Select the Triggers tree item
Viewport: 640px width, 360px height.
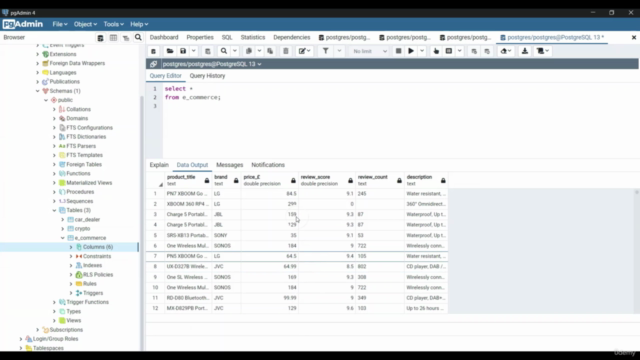[x=93, y=293]
